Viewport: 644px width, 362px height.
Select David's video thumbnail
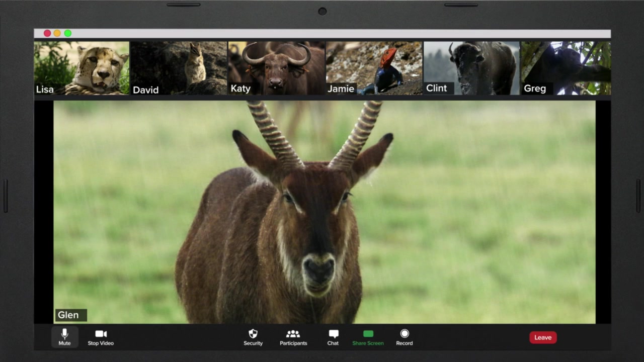tap(179, 68)
